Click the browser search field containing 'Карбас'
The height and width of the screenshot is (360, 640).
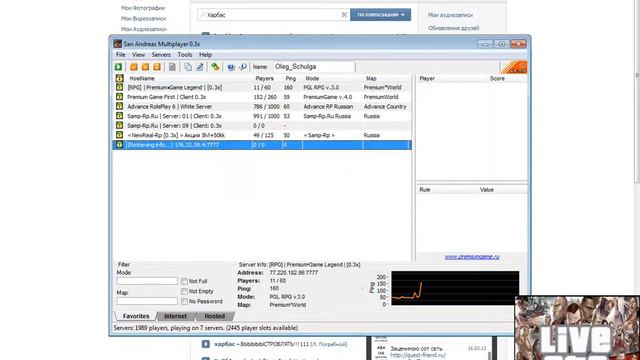273,15
